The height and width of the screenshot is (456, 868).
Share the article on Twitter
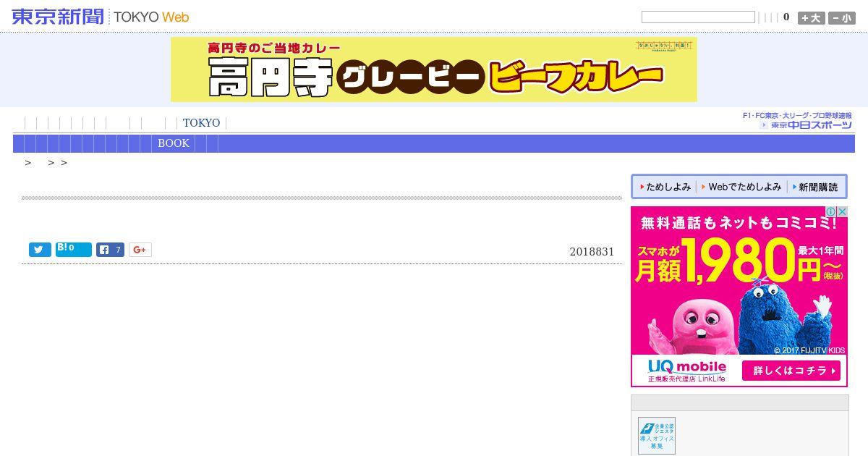40,250
